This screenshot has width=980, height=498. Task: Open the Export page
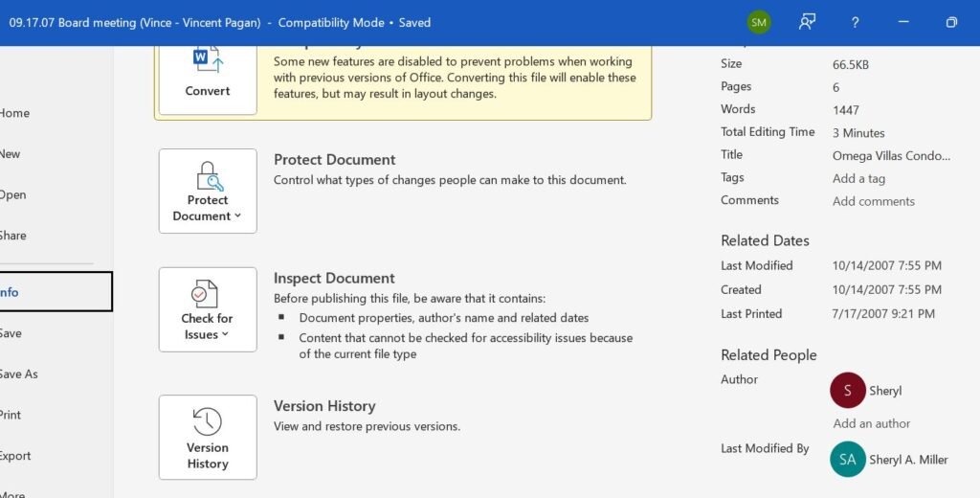click(15, 456)
